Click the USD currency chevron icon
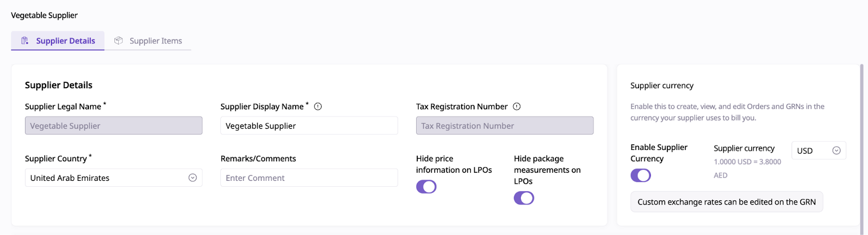This screenshot has height=235, width=868. point(837,151)
